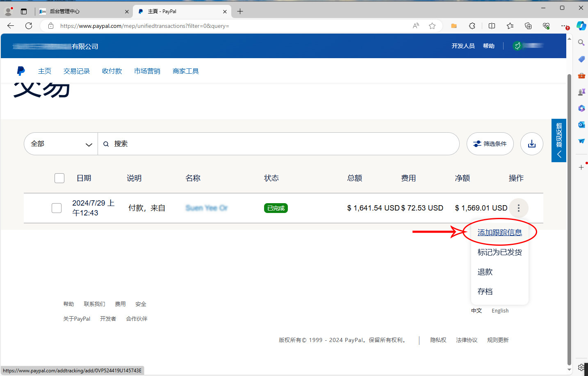588x376 pixels.
Task: Open the 开发者 footer link
Action: [x=108, y=319]
